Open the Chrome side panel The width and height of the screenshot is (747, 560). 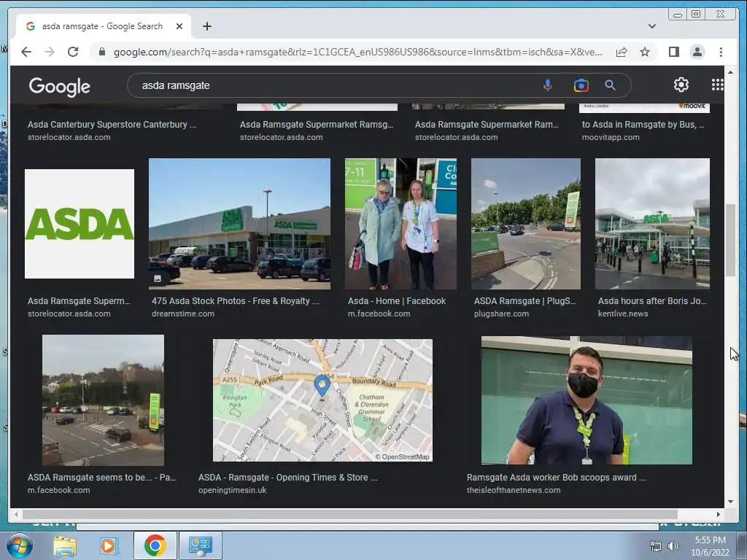click(673, 52)
